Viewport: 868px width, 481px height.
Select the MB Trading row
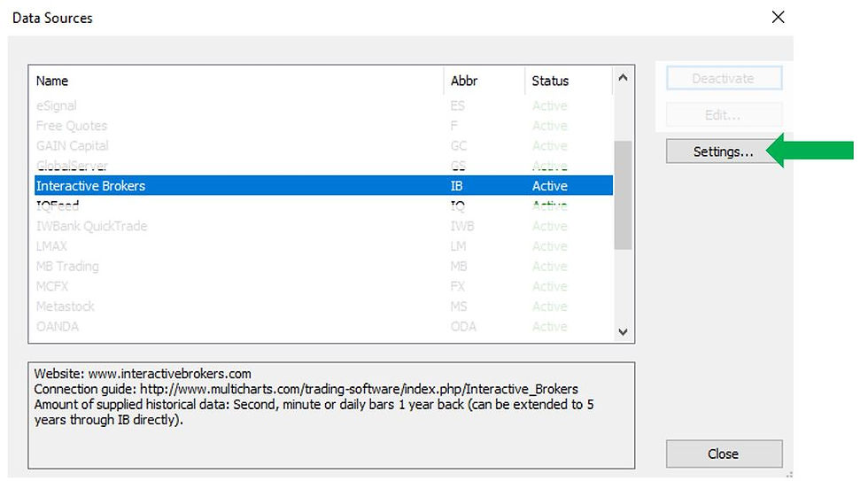pos(323,267)
